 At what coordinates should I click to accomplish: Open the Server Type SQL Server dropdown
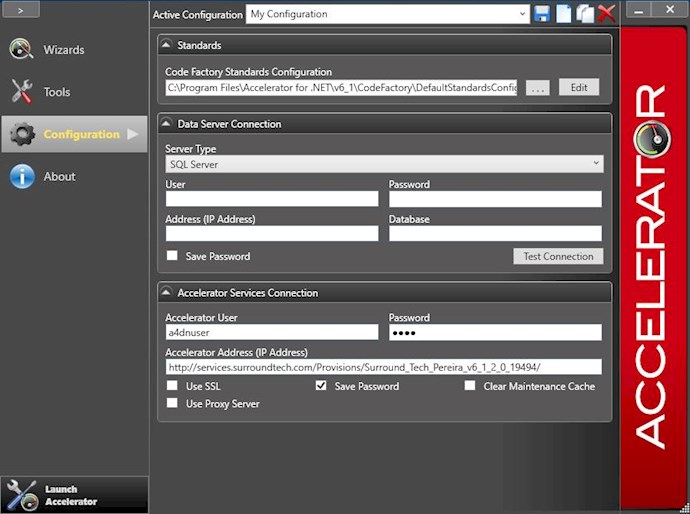coord(385,164)
